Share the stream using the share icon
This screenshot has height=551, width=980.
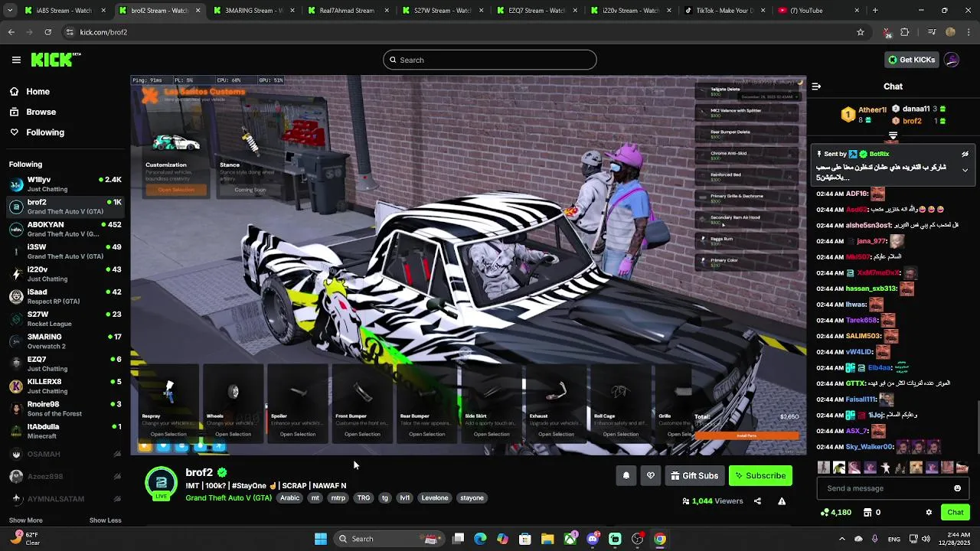[757, 501]
